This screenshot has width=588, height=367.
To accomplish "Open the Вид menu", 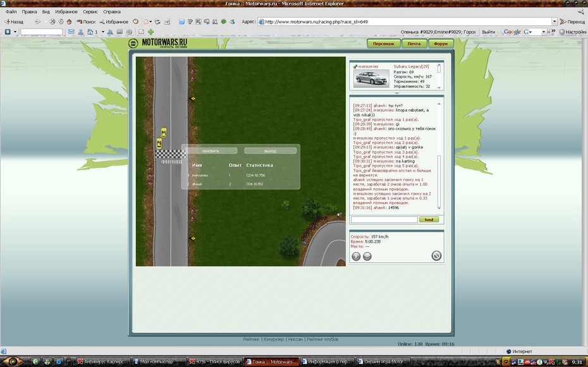I will (x=46, y=11).
